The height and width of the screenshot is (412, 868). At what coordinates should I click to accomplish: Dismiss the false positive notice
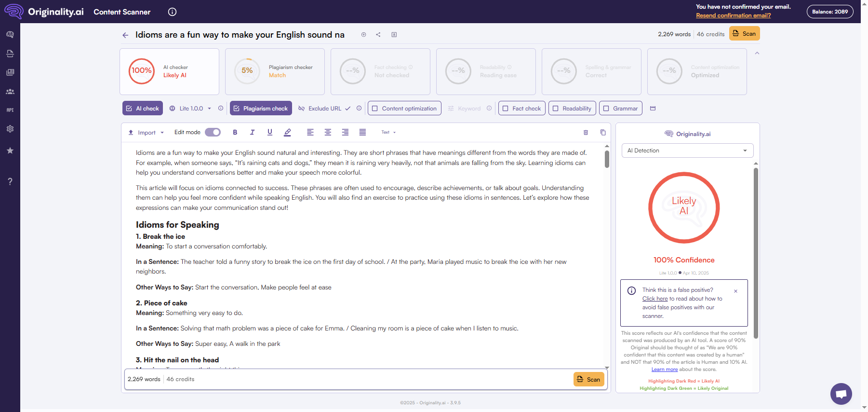click(x=735, y=291)
